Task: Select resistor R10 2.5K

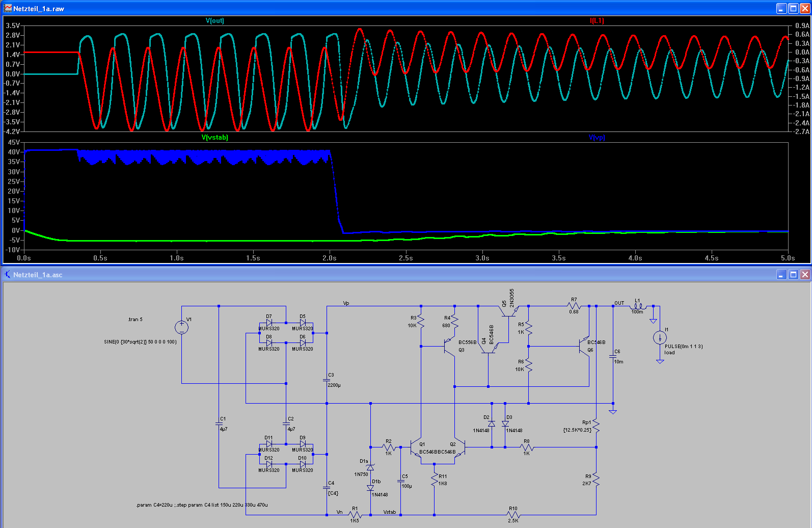Action: [513, 515]
